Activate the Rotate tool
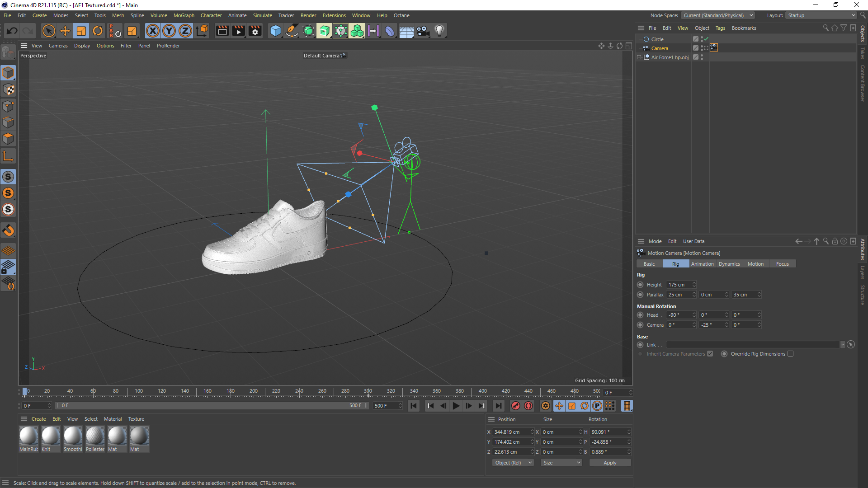This screenshot has height=488, width=868. 98,31
